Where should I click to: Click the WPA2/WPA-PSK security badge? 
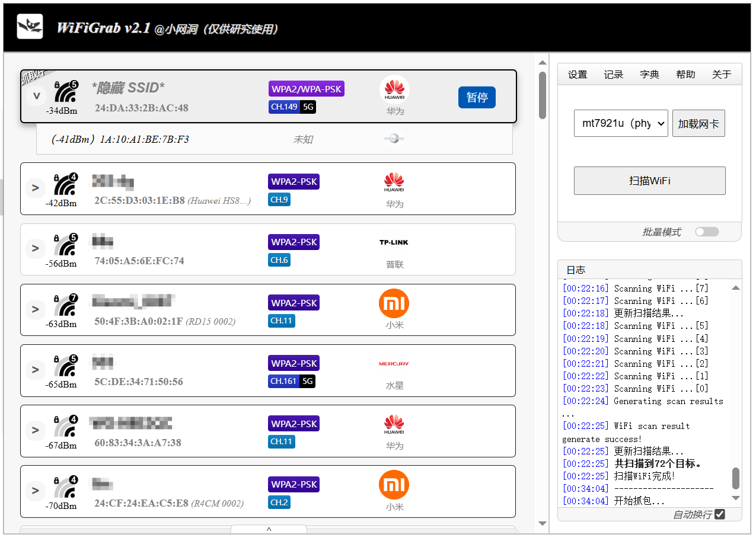tap(307, 89)
